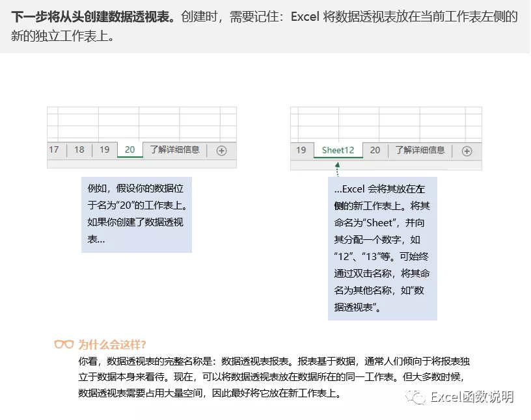Click active sheet tab 20 in left illustration
531x420 pixels.
(x=129, y=150)
